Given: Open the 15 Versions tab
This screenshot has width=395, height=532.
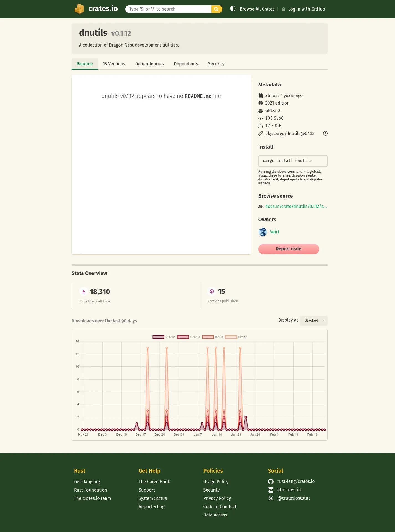Looking at the screenshot, I should tap(114, 64).
